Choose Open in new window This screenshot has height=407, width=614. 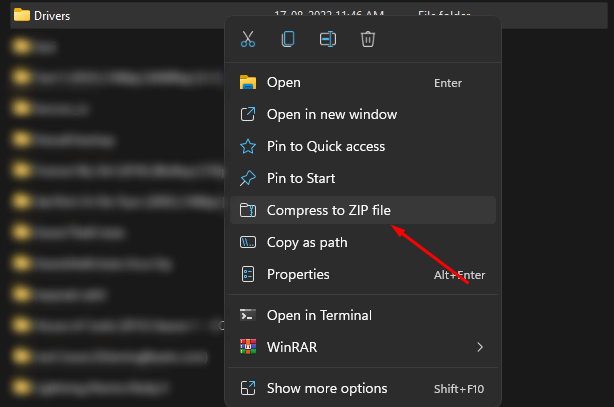tap(332, 114)
